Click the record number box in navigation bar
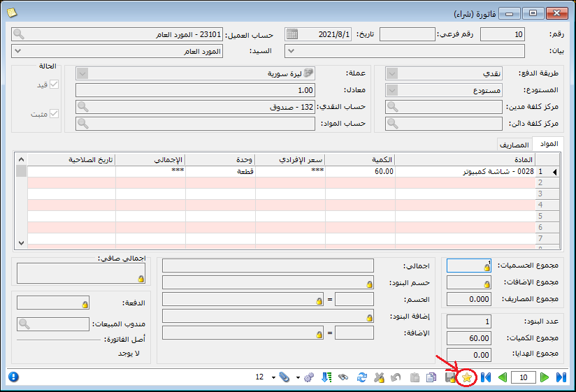 pos(523,377)
